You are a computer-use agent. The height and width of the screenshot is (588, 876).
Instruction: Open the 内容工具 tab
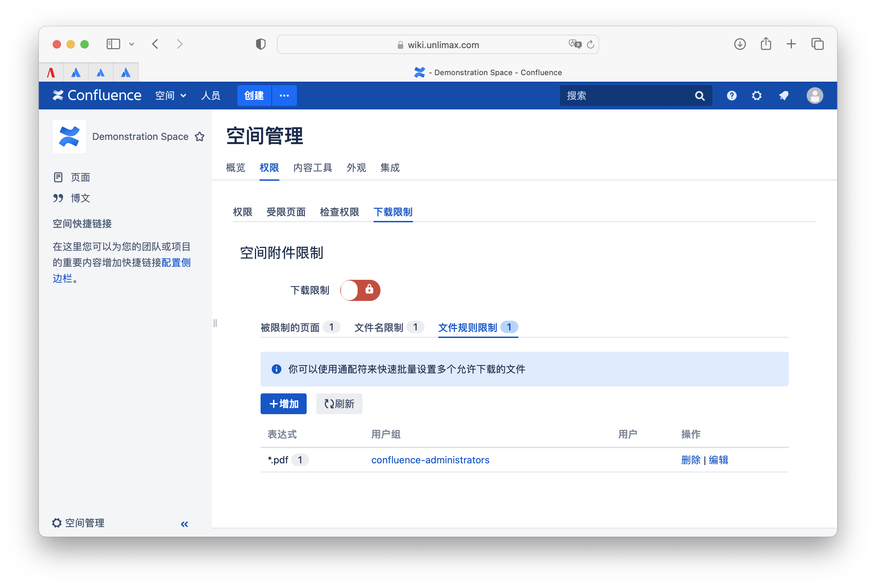tap(313, 168)
